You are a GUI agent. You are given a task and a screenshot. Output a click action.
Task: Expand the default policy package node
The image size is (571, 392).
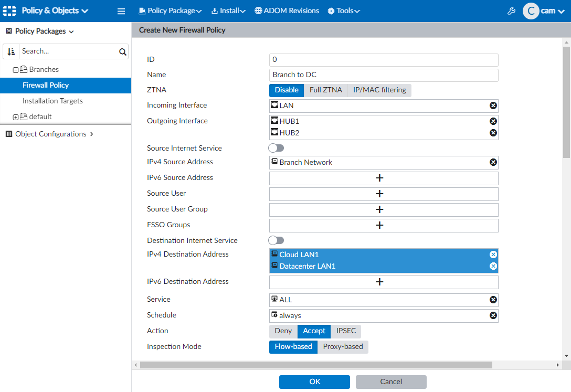16,117
